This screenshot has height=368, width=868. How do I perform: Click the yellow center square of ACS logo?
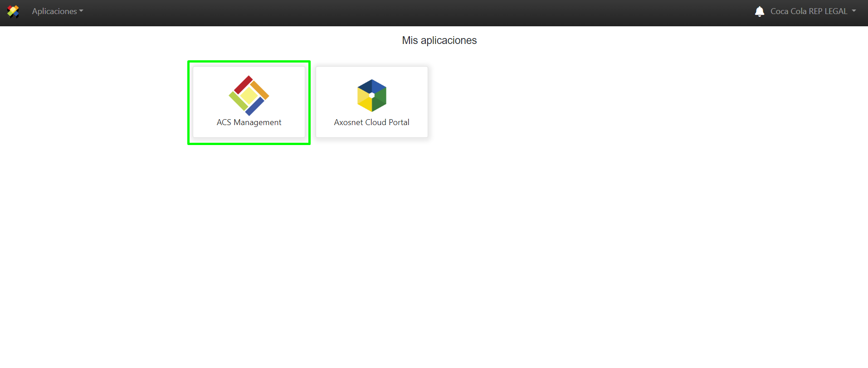(x=249, y=96)
